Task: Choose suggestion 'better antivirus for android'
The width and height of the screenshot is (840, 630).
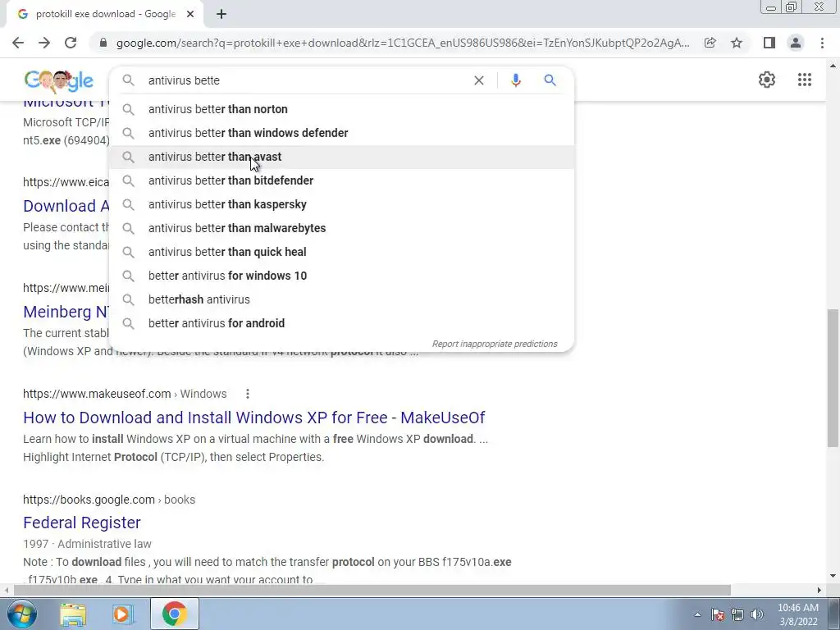Action: [x=341, y=323]
